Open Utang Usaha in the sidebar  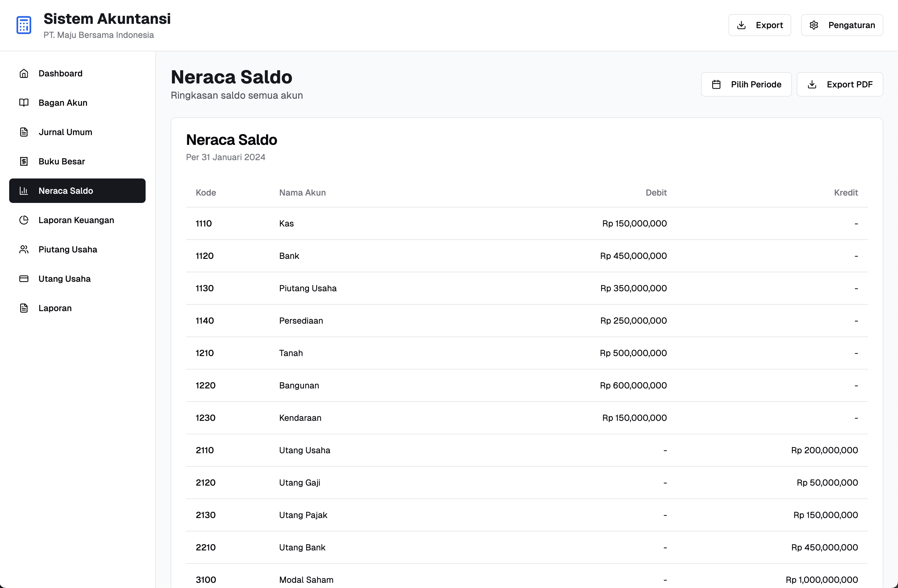pyautogui.click(x=77, y=279)
